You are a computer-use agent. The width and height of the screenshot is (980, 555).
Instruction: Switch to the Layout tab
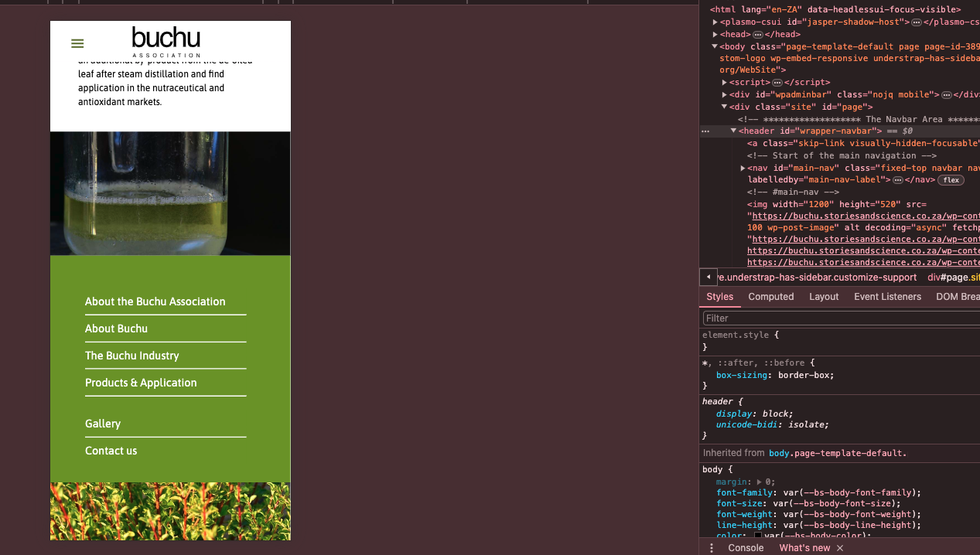click(824, 297)
